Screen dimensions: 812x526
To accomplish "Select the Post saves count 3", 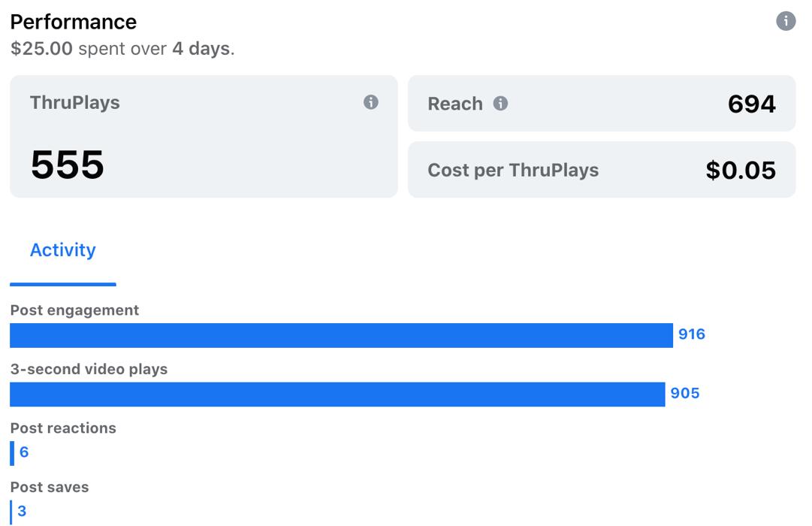I will click(22, 511).
